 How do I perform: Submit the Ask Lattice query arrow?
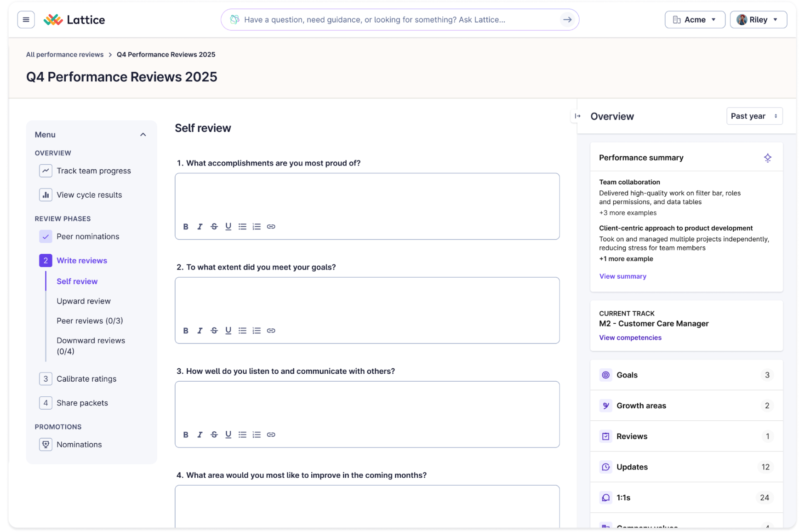(567, 20)
